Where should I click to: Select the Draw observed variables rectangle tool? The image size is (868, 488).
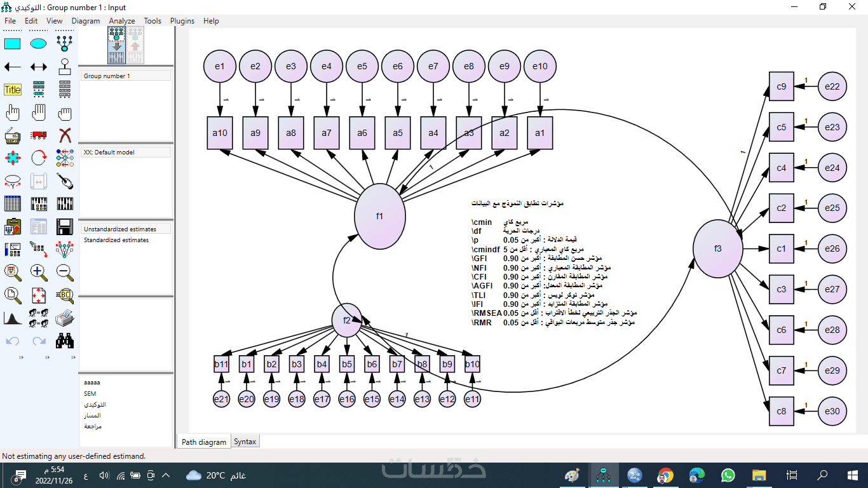click(13, 44)
